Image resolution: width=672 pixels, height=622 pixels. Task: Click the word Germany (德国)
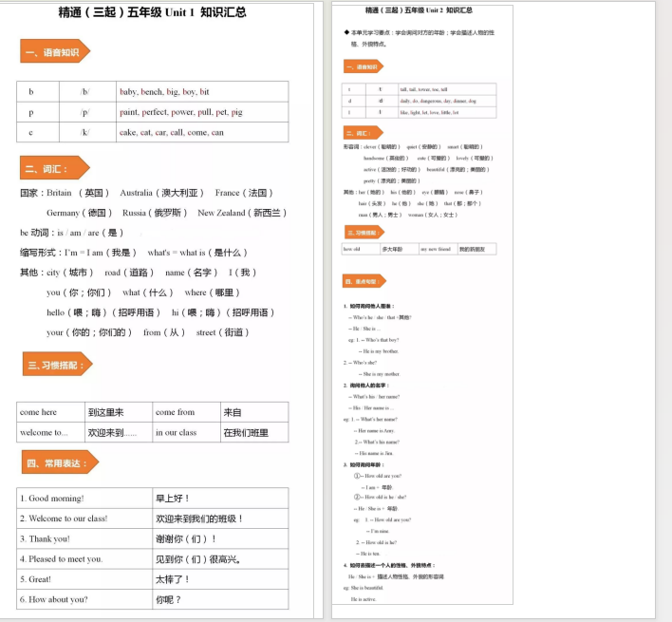pyautogui.click(x=80, y=213)
